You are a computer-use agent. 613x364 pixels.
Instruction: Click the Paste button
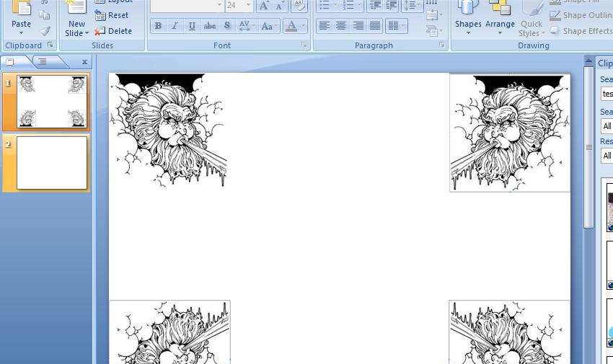click(21, 17)
